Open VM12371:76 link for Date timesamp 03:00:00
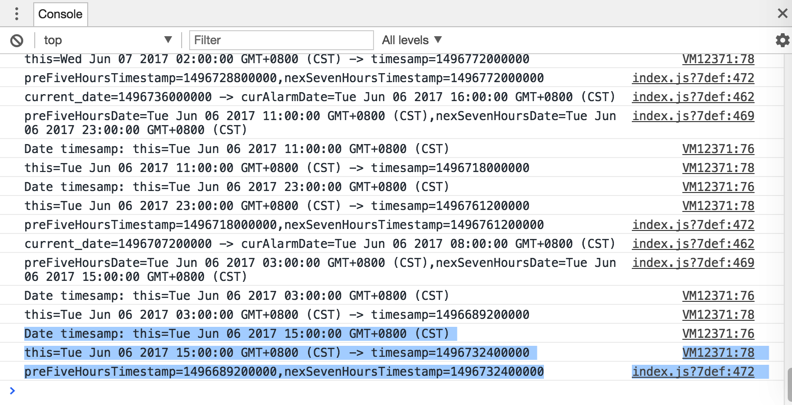This screenshot has height=405, width=792. (x=718, y=295)
